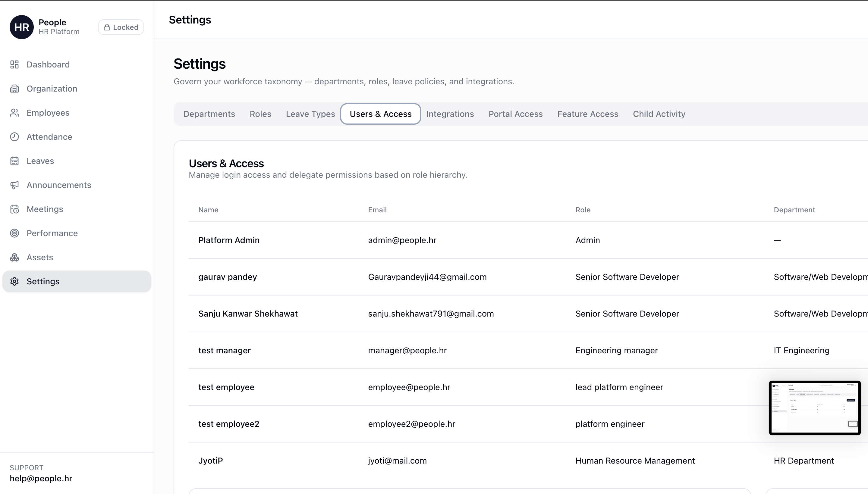Switch to the Departments tab
The height and width of the screenshot is (494, 868).
tap(209, 114)
